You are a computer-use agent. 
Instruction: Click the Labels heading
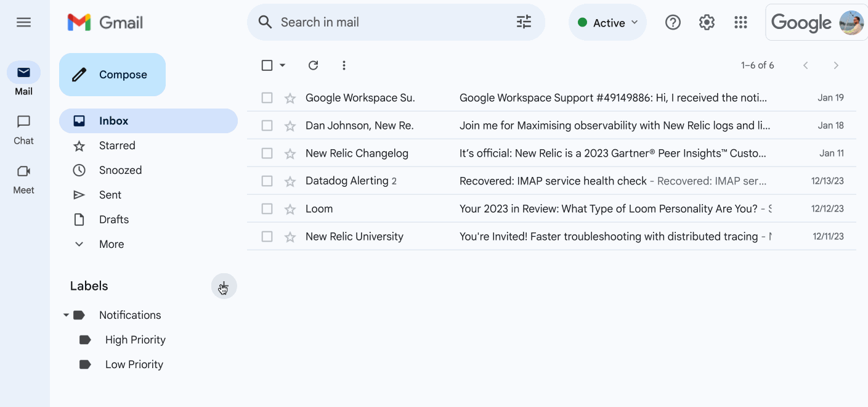click(89, 286)
